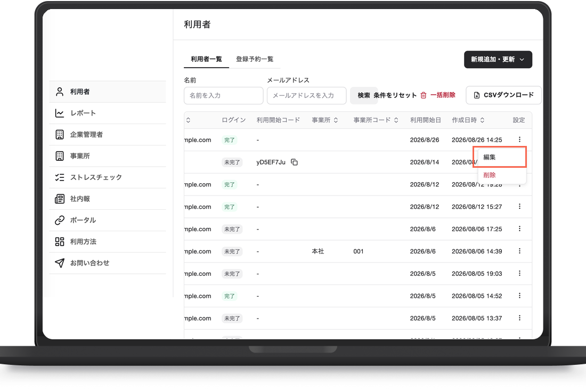The width and height of the screenshot is (586, 392).
Task: Choose 編集 from the context menu
Action: point(500,157)
